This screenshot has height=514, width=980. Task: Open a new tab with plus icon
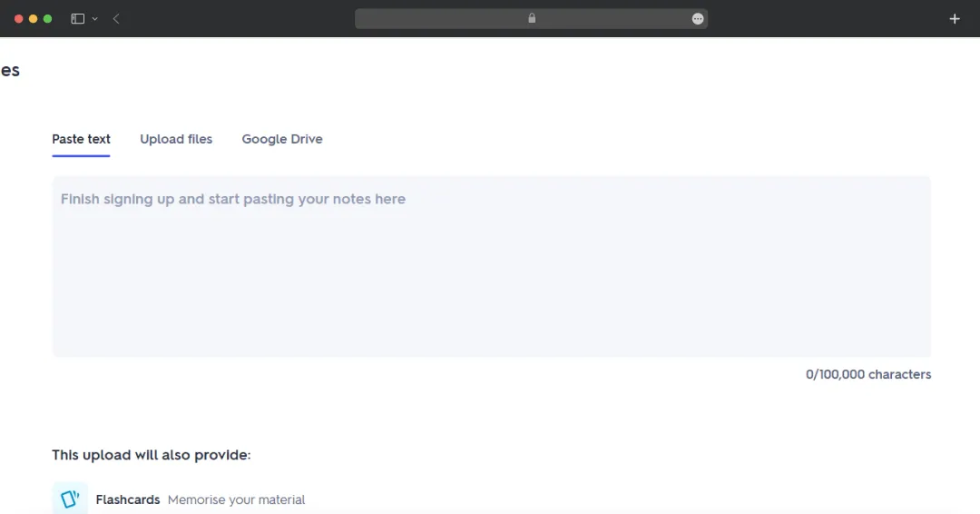[955, 19]
